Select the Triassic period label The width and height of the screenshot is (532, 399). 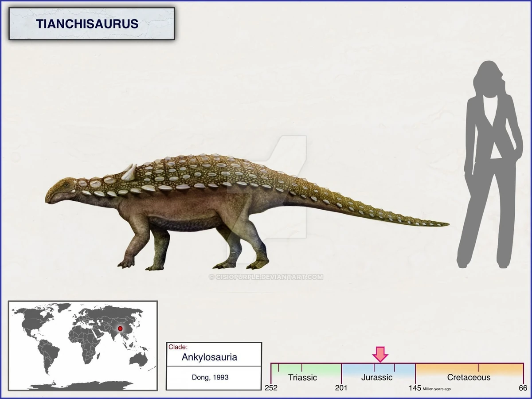pyautogui.click(x=302, y=377)
